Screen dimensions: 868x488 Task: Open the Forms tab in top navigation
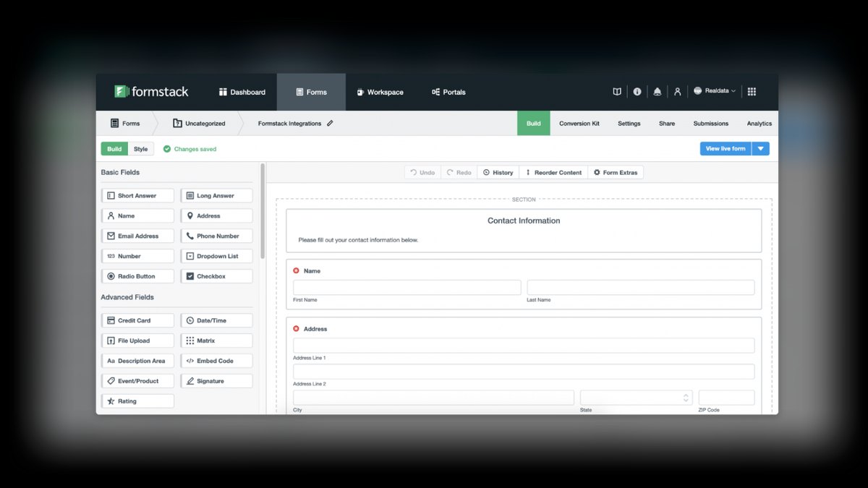(x=311, y=92)
